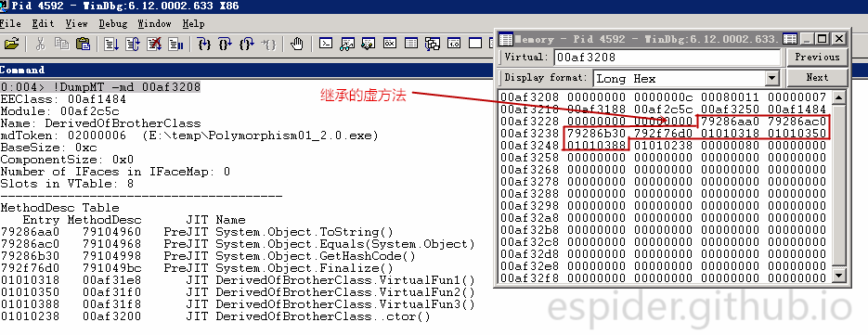The width and height of the screenshot is (868, 335).
Task: Click the Next button in Memory window
Action: point(817,78)
